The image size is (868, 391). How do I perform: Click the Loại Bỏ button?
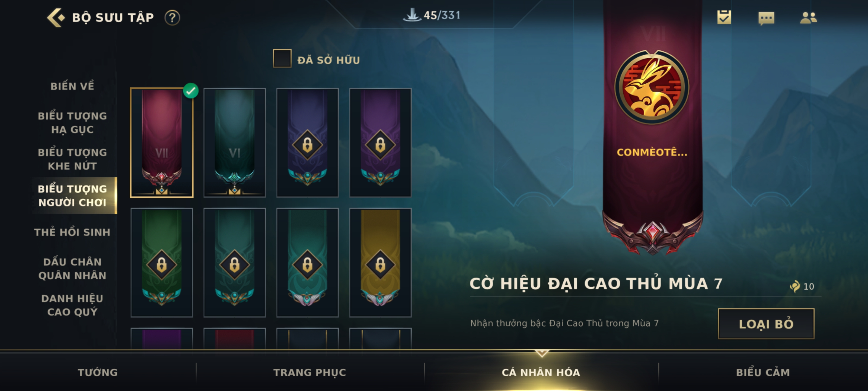pos(766,324)
